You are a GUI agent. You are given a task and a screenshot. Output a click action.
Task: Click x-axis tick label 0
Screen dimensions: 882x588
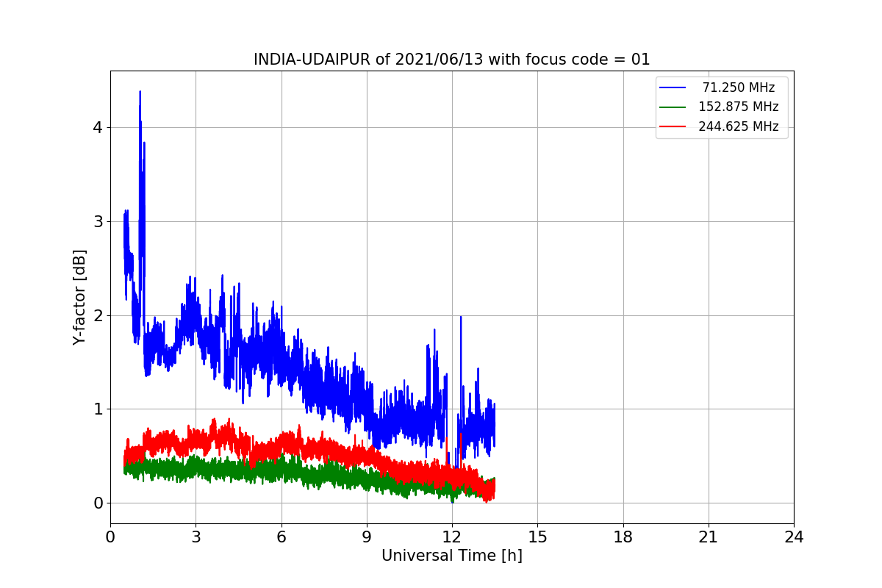click(110, 537)
